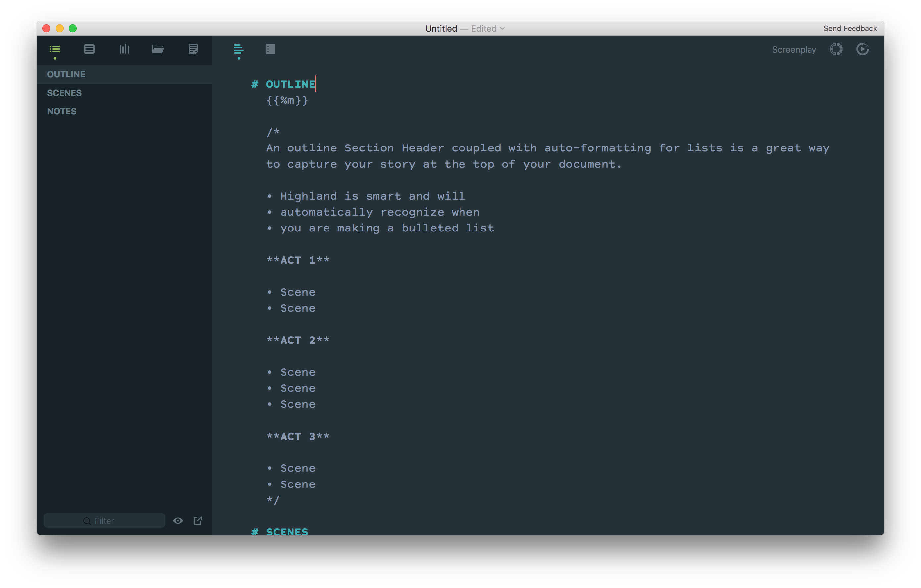The image size is (921, 588).
Task: Open the Assets folder icon
Action: [157, 49]
